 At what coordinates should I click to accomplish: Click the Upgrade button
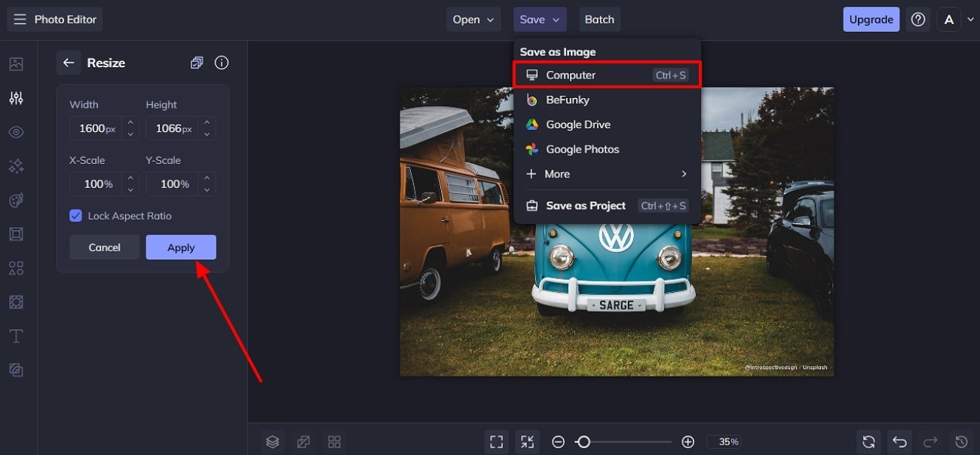click(871, 20)
